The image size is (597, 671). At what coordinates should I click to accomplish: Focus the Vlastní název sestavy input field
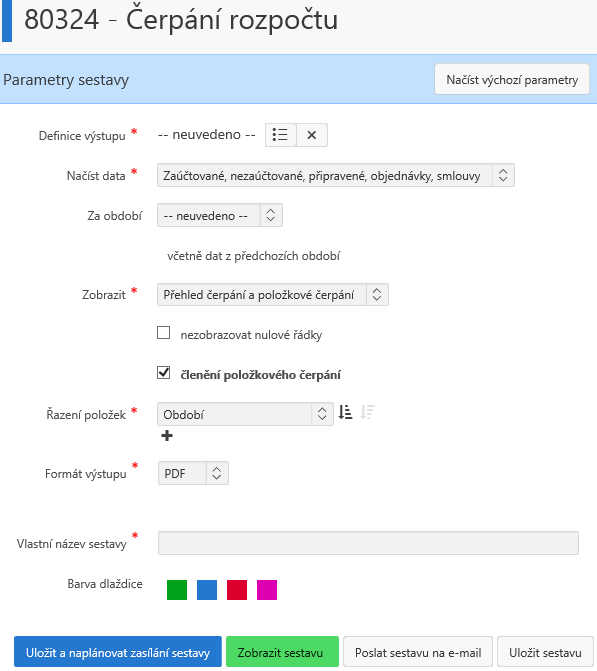tap(368, 543)
